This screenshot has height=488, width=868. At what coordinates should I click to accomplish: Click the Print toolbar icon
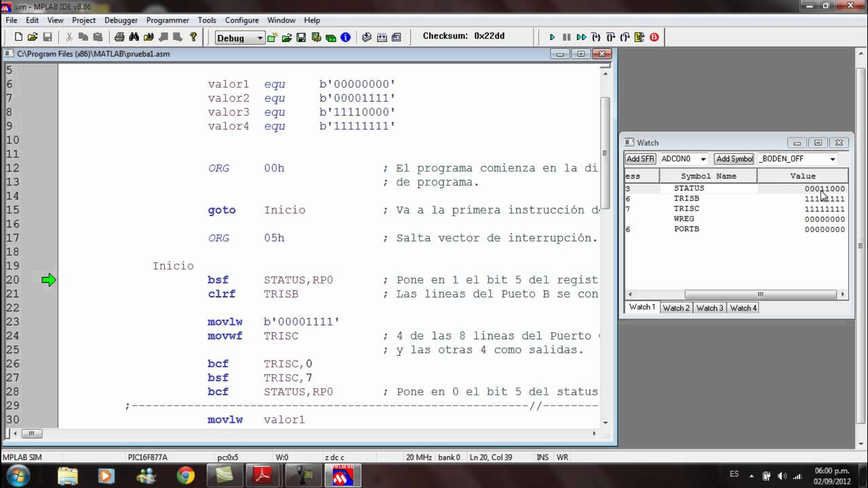(x=119, y=37)
